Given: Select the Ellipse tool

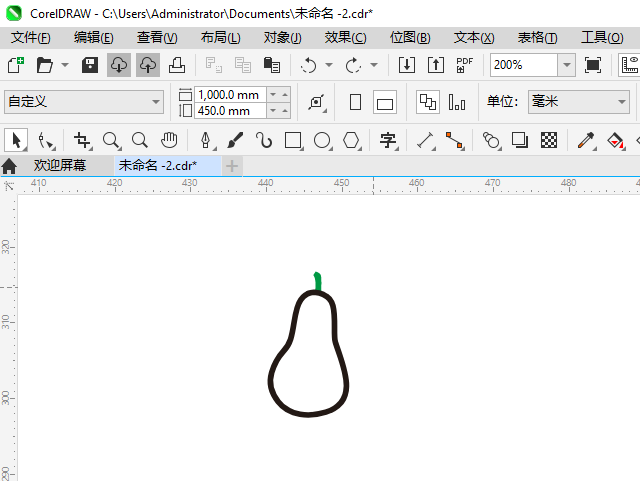Looking at the screenshot, I should pyautogui.click(x=322, y=140).
